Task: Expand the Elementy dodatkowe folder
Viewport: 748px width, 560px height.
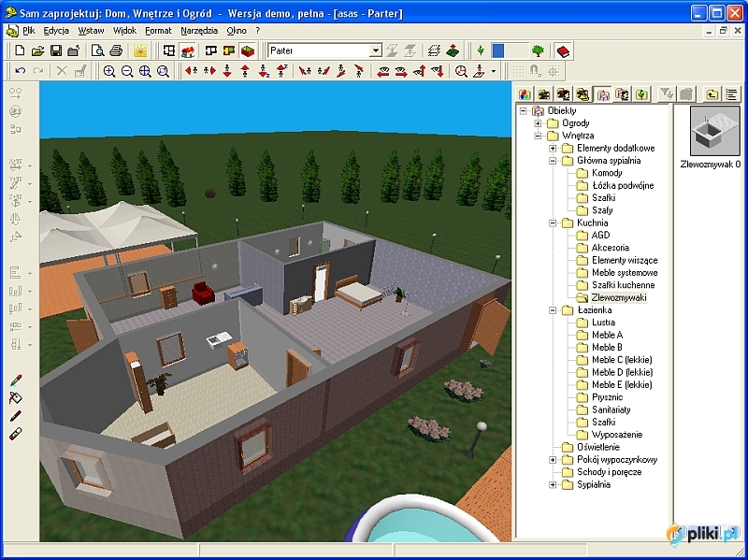Action: point(553,149)
